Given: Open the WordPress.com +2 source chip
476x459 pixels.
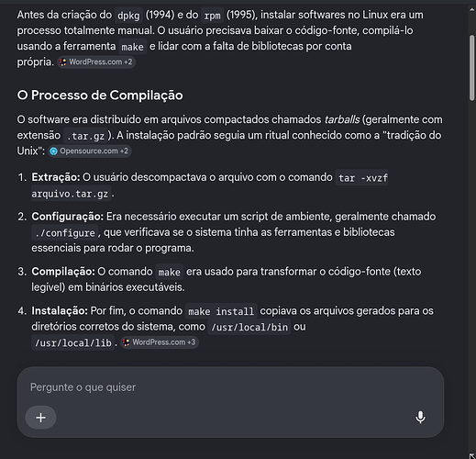Looking at the screenshot, I should [x=96, y=62].
